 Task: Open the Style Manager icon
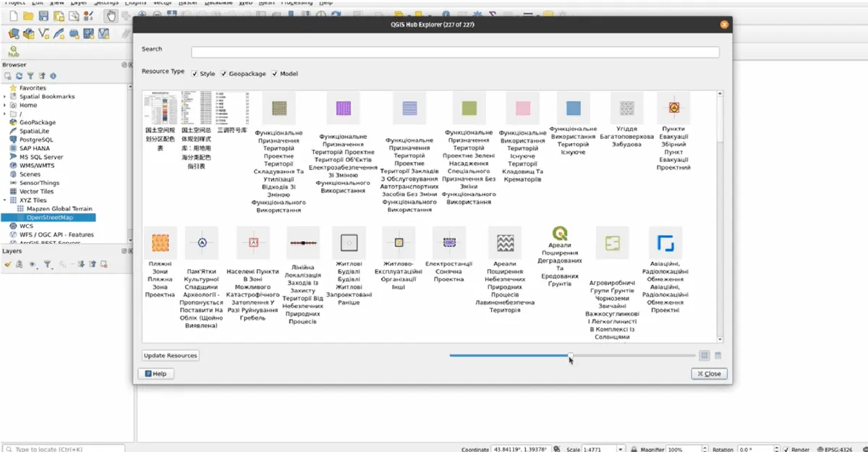tap(88, 16)
